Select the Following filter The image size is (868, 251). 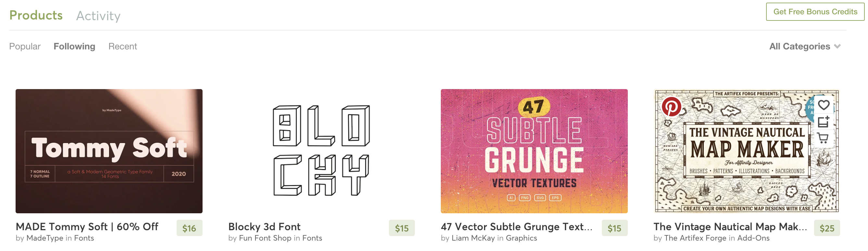74,46
